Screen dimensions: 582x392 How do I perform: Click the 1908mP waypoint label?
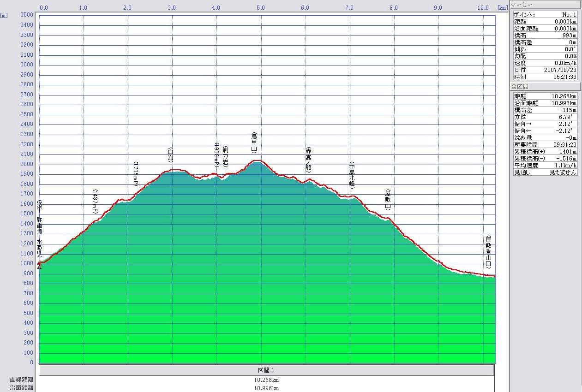(216, 154)
